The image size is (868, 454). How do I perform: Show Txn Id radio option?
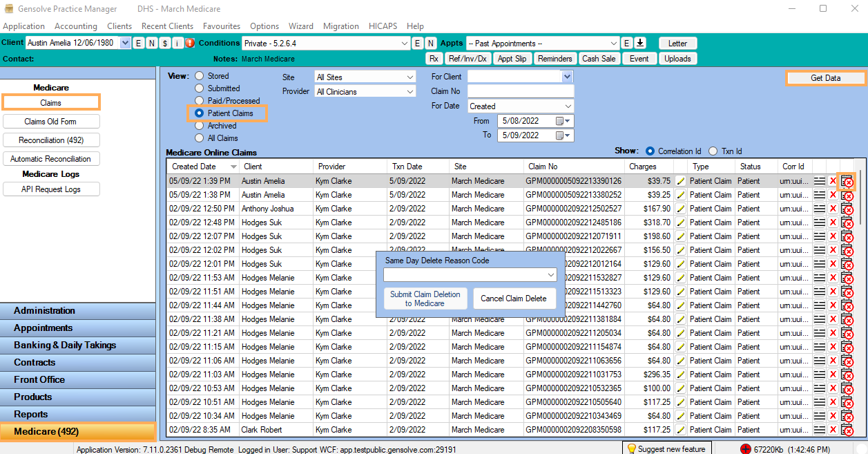coord(713,151)
